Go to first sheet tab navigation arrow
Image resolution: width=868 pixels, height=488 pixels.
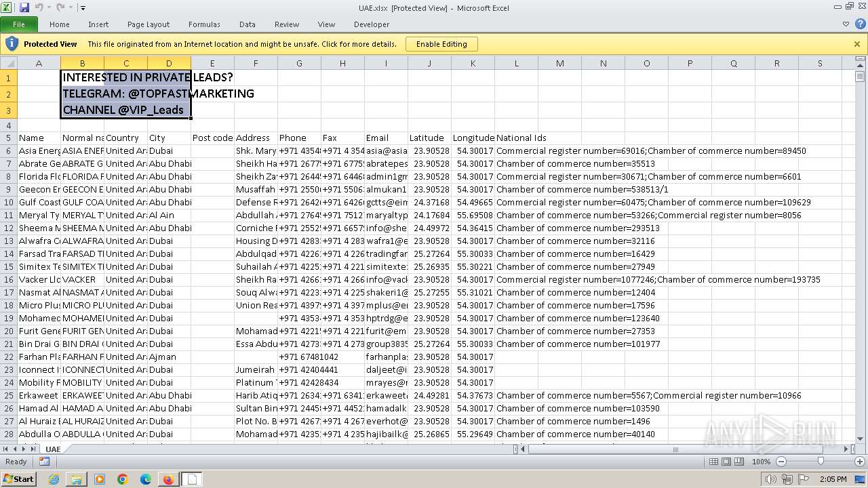click(x=6, y=449)
